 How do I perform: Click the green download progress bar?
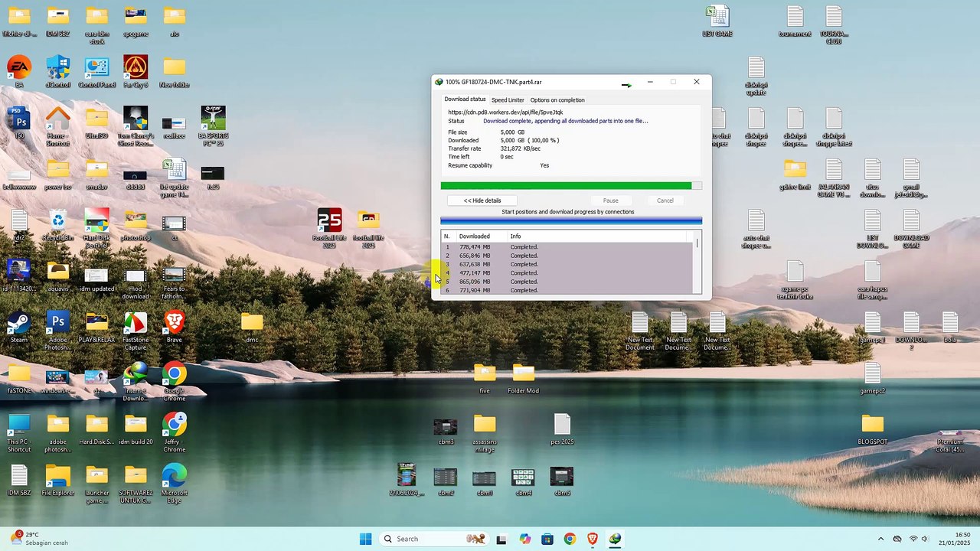click(x=571, y=185)
